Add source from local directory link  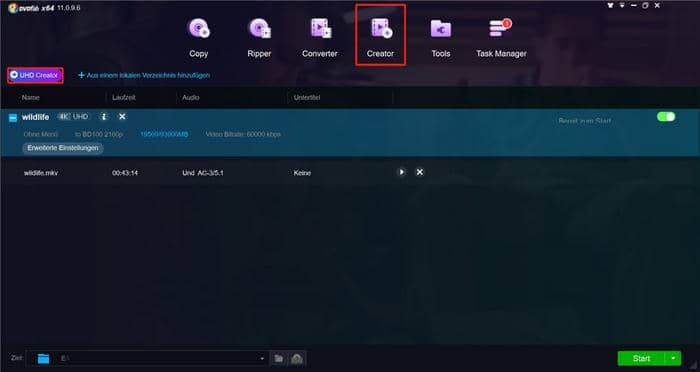tap(144, 75)
